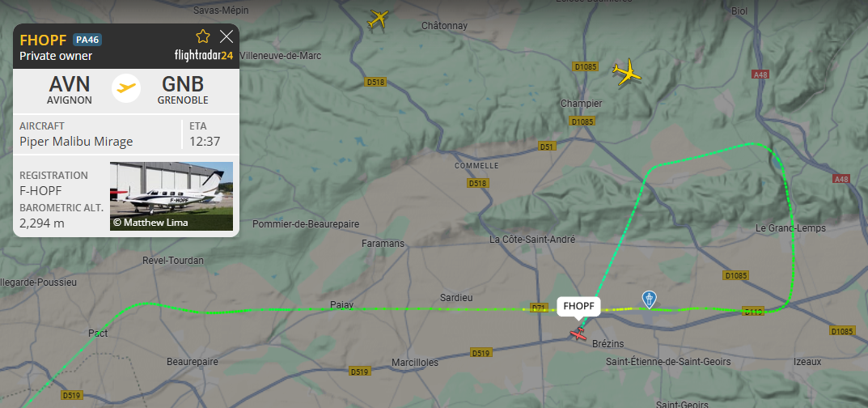Click the red FHOPF aircraft icon

[x=578, y=334]
